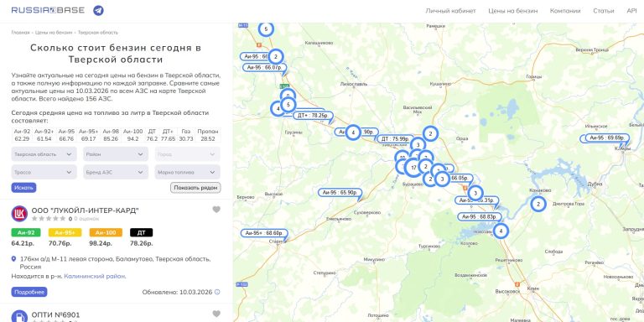
Task: Open the ДТ : 75.99р. map price marker
Action: 395,139
